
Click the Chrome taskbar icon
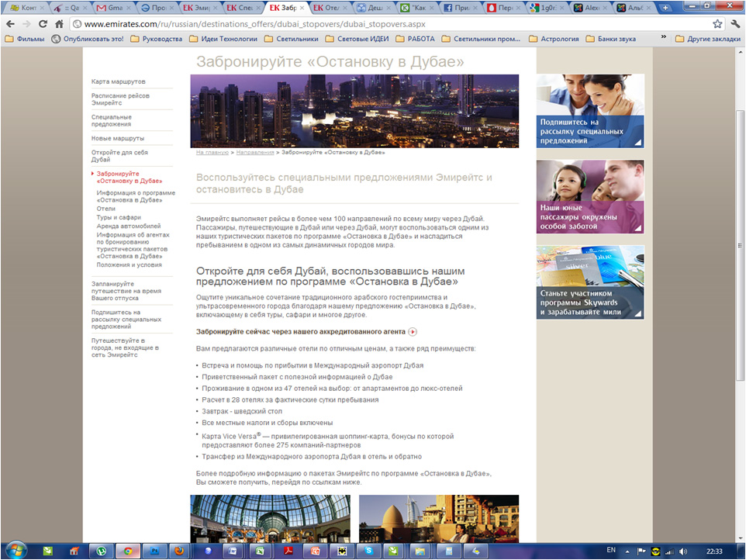coord(128,551)
